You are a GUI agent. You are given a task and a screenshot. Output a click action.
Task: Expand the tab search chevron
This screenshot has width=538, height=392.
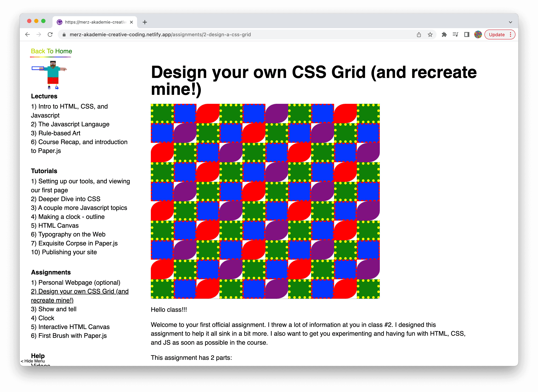pos(510,22)
